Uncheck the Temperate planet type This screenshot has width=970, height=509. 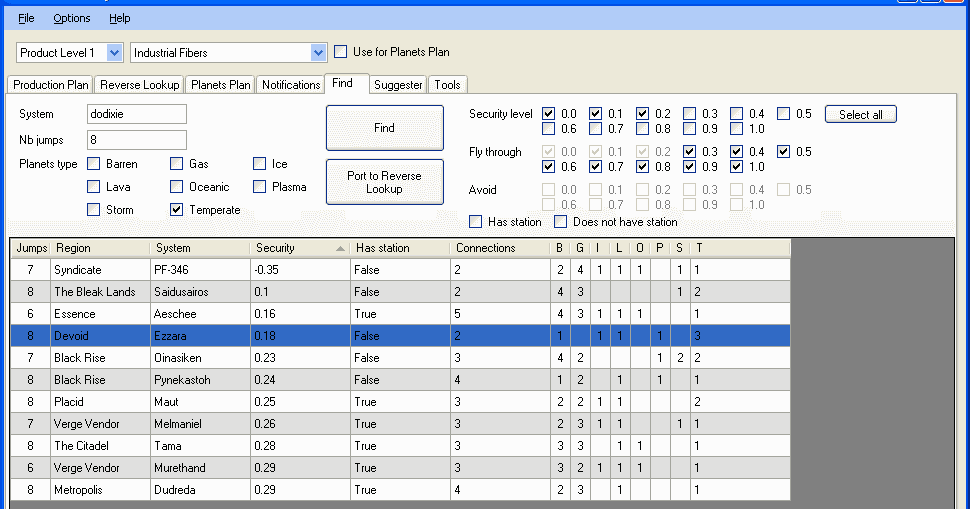[x=176, y=210]
